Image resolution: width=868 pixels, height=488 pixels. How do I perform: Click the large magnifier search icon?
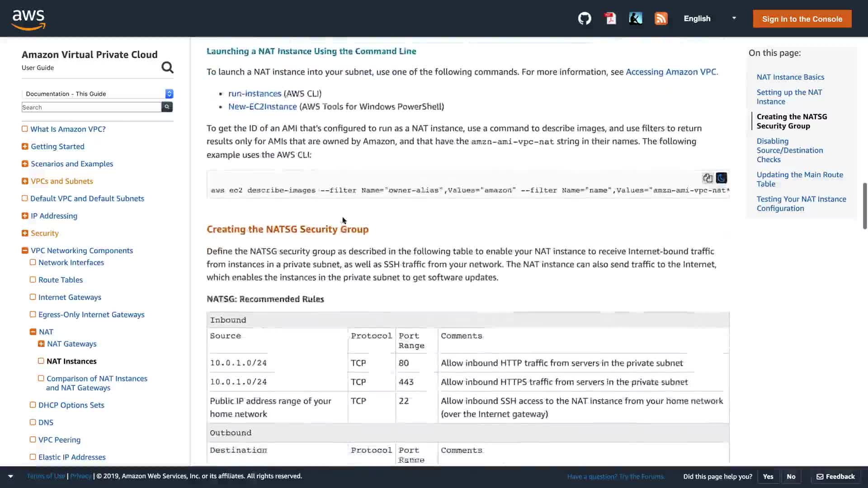point(167,67)
